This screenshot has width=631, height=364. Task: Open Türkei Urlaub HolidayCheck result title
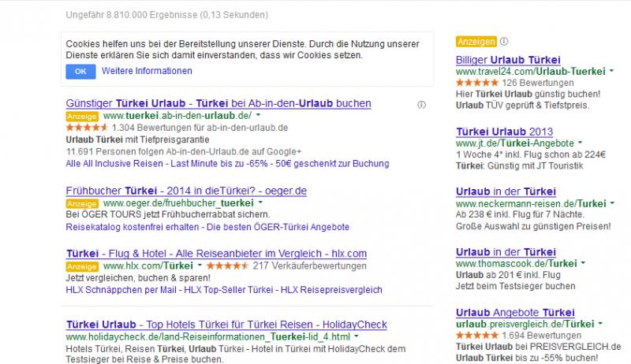(226, 325)
